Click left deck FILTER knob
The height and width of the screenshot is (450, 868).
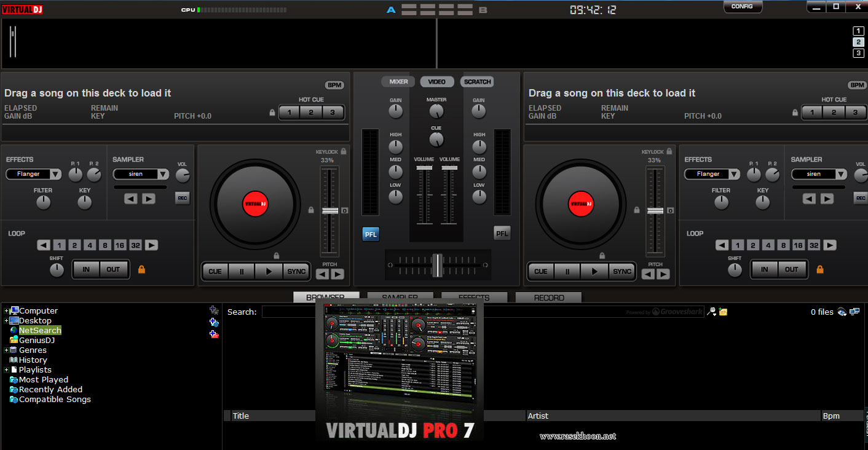[x=43, y=202]
